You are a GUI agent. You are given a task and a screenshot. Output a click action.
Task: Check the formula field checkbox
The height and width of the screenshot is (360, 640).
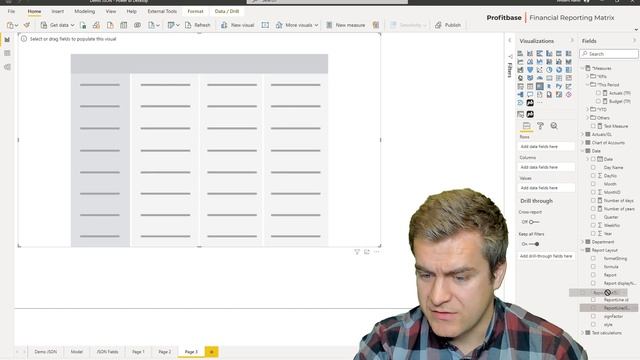coord(593,267)
